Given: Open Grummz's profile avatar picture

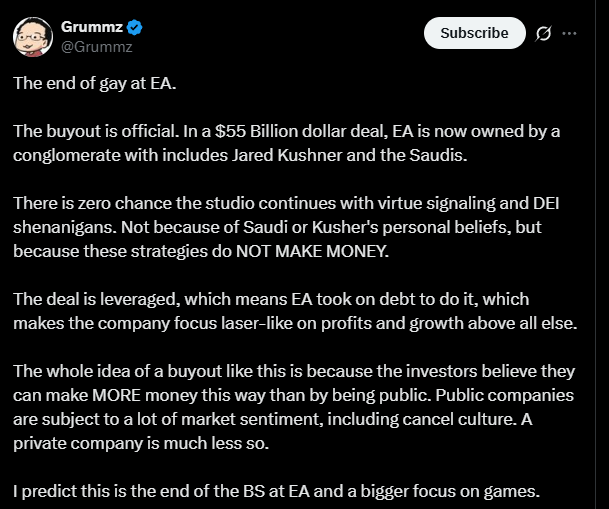Looking at the screenshot, I should [33, 37].
